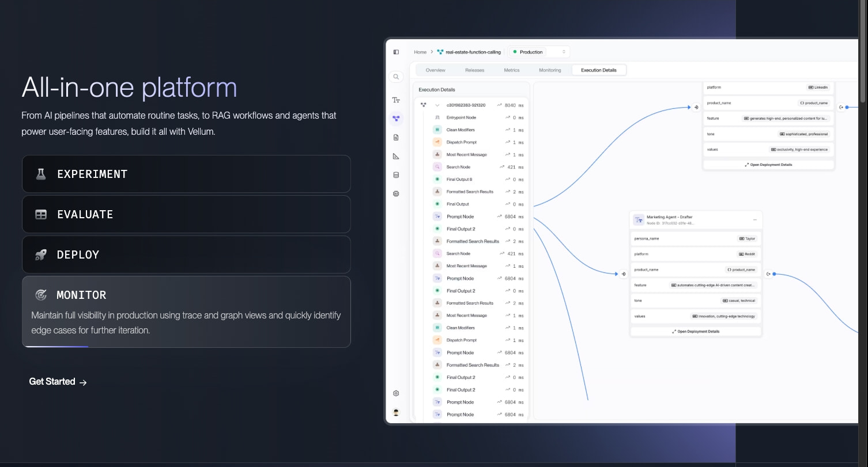Click the 'casual, technical' tone value

coord(739,301)
